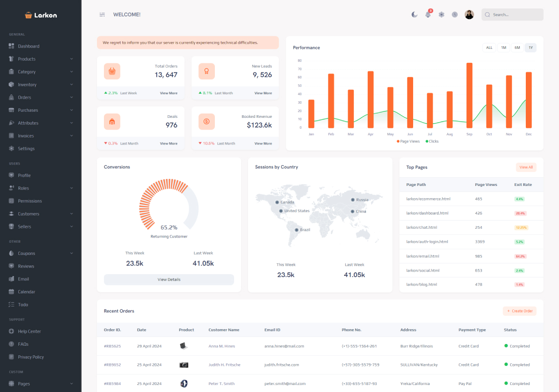Viewport: 559px width, 392px height.
Task: Toggle Page Views legend in chart
Action: [x=408, y=141]
